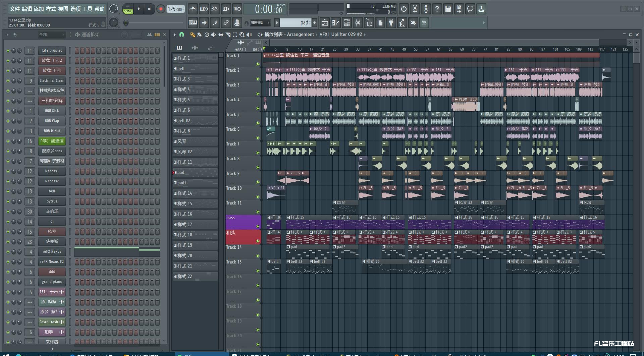Screen dimensions: 644x356
Task: Click the link/chain icon in the toolbar
Action: pyautogui.click(x=226, y=23)
